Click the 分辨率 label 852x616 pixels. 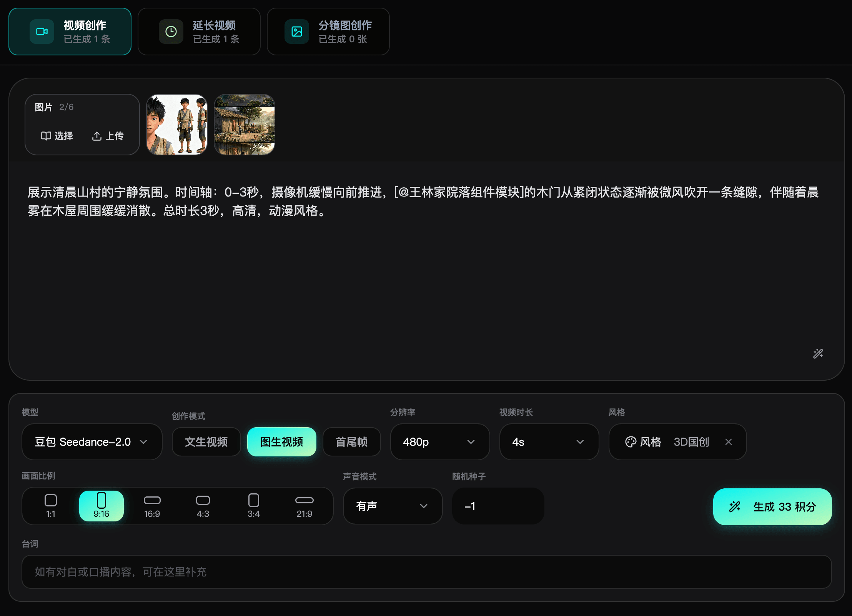coord(403,412)
